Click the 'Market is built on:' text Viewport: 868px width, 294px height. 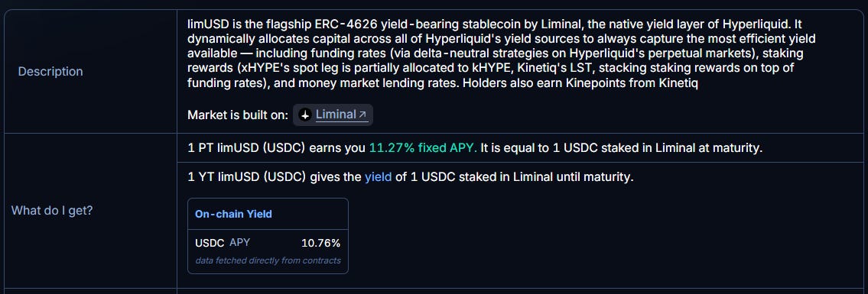point(238,115)
